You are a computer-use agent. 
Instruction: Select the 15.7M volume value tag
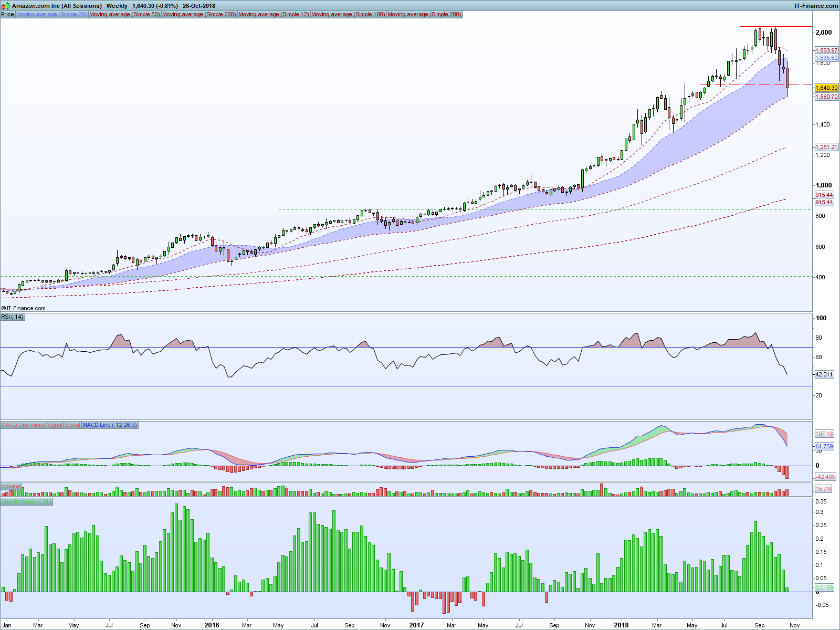click(x=823, y=489)
